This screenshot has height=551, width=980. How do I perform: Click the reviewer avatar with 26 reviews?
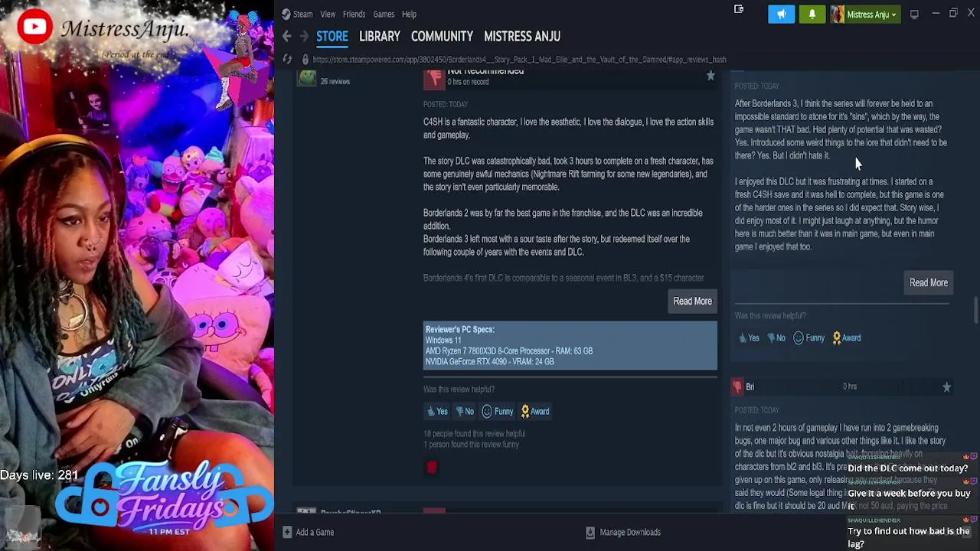306,77
